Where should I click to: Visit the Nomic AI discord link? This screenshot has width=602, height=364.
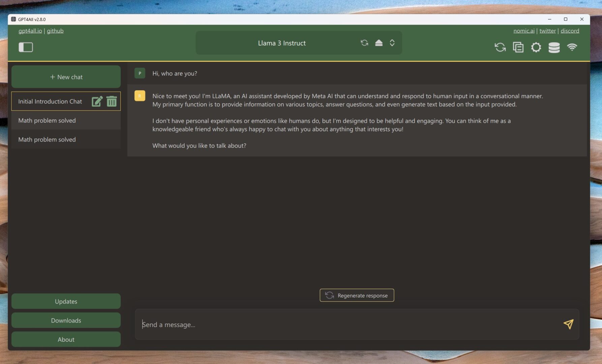[570, 31]
